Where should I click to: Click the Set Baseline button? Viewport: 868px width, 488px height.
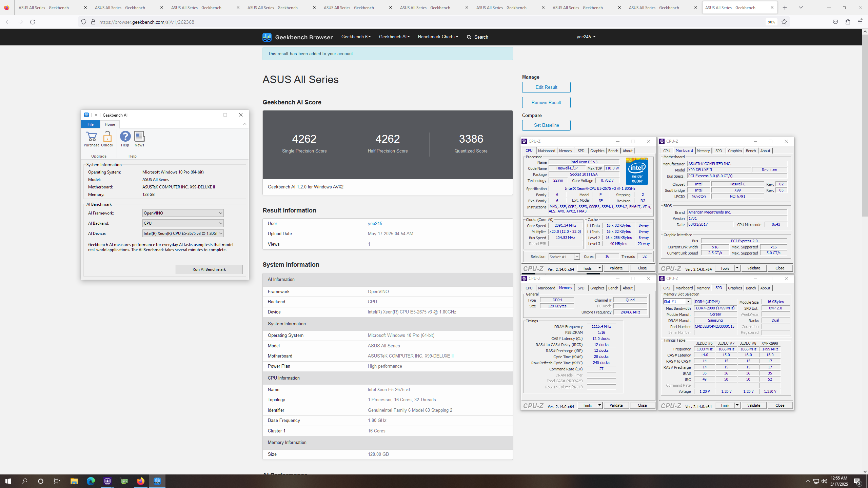click(546, 125)
